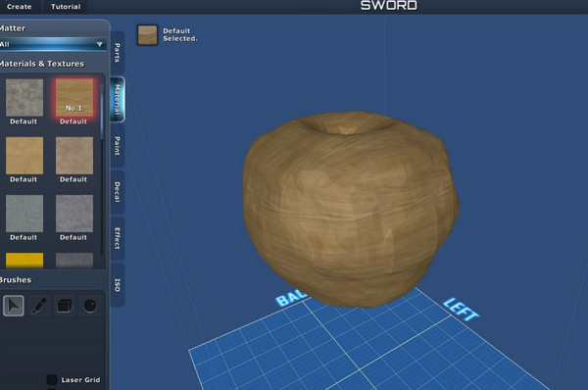Choose the cube brush shape
This screenshot has width=588, height=390.
[64, 306]
